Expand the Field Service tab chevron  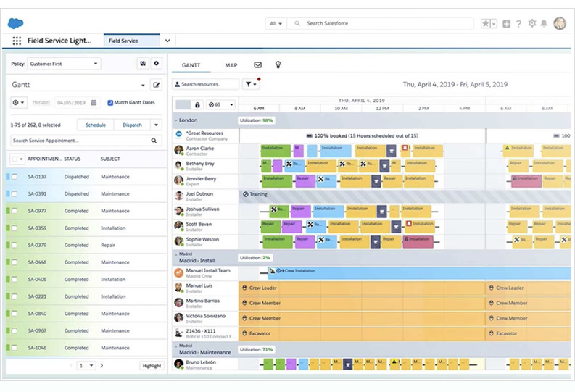(167, 41)
